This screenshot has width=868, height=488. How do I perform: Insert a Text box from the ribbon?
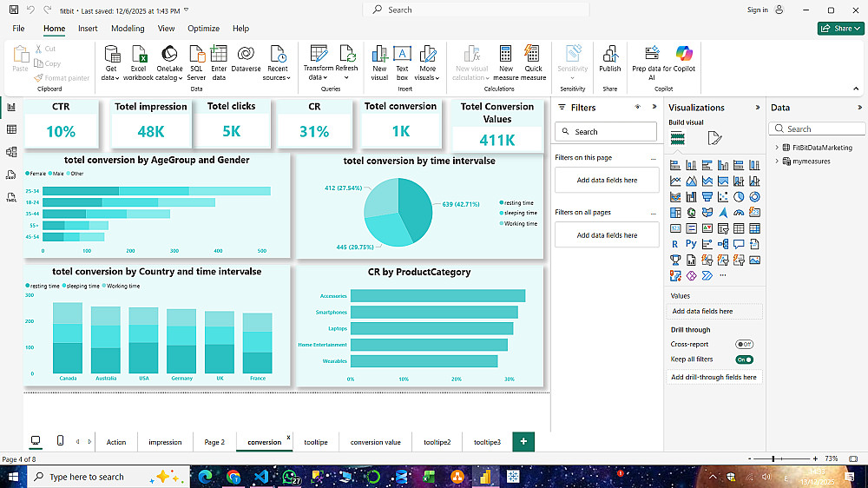tap(402, 54)
